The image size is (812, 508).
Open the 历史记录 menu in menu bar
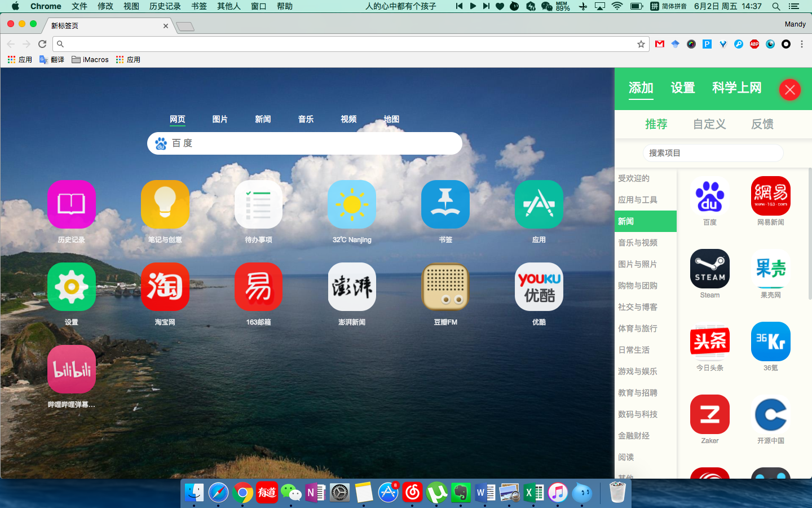click(165, 6)
